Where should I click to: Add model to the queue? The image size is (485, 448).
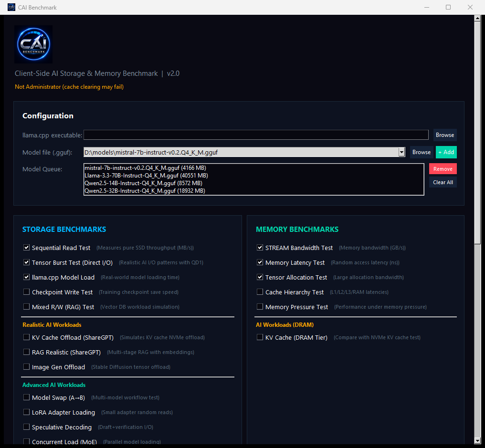[446, 152]
